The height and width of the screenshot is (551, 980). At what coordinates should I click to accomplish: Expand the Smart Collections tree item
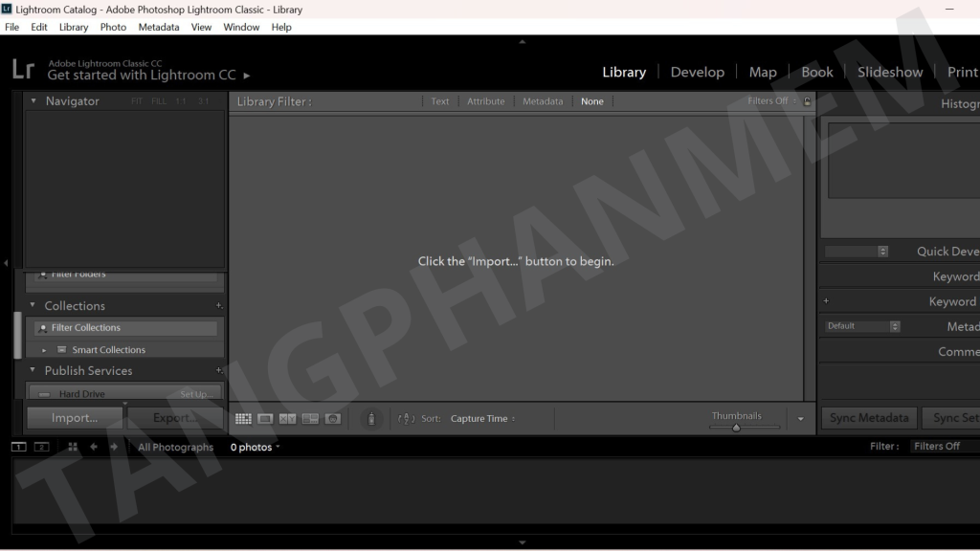[44, 350]
